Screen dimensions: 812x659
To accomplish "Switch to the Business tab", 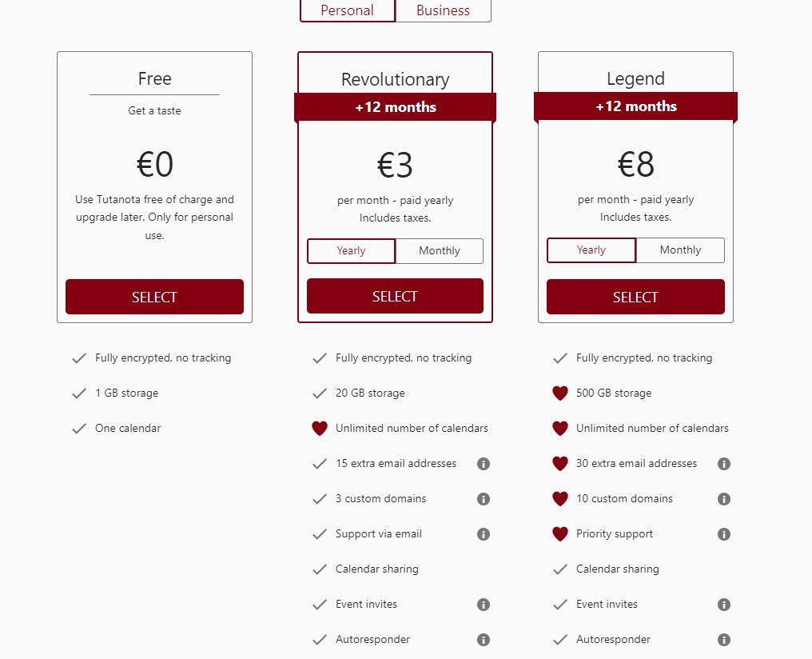I will [x=443, y=10].
